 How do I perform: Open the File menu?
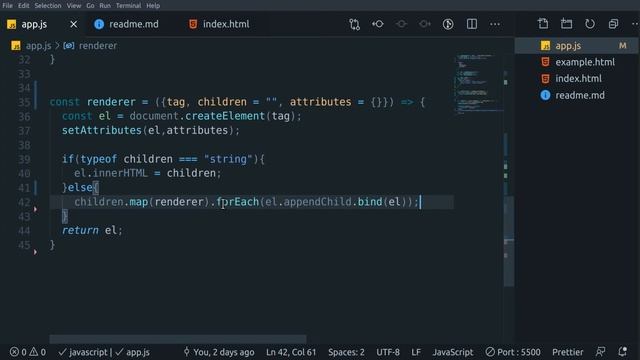[x=7, y=5]
